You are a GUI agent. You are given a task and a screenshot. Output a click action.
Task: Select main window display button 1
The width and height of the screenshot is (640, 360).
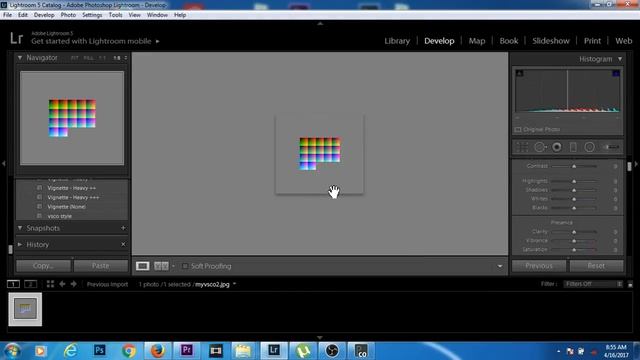(x=13, y=284)
